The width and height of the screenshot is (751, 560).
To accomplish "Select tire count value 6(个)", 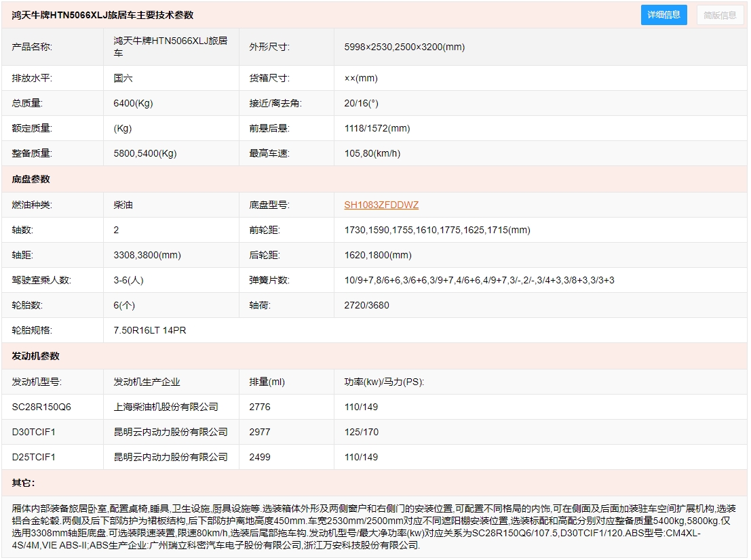I will pyautogui.click(x=124, y=305).
